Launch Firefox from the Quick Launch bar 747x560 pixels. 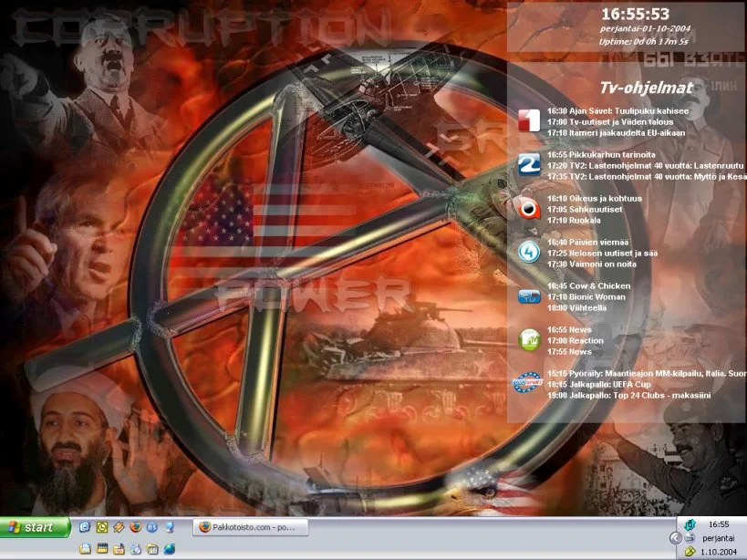point(135,527)
